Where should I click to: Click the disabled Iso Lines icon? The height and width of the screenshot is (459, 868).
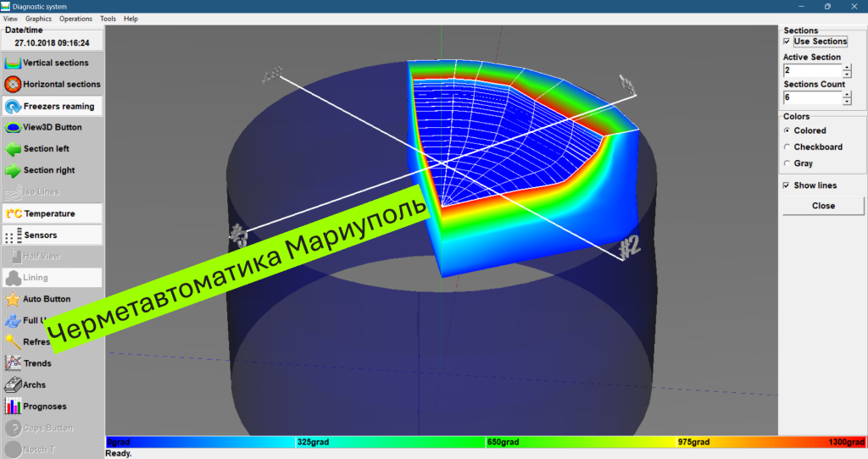click(13, 192)
